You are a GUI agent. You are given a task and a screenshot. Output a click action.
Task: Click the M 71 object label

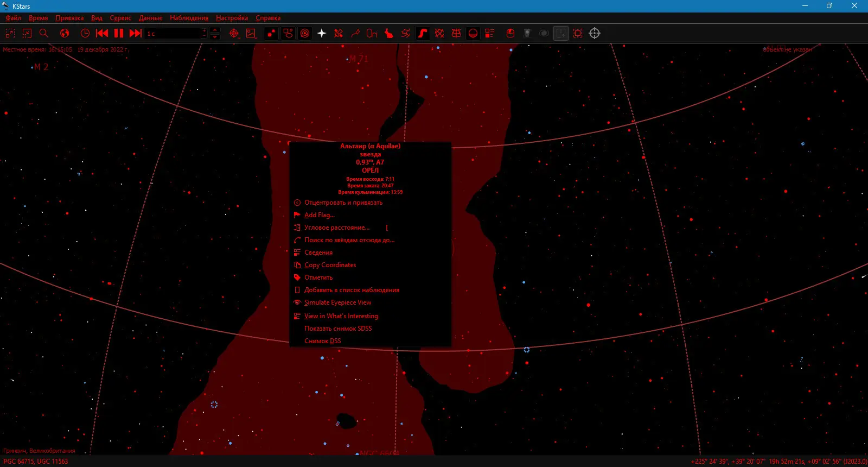click(x=359, y=59)
